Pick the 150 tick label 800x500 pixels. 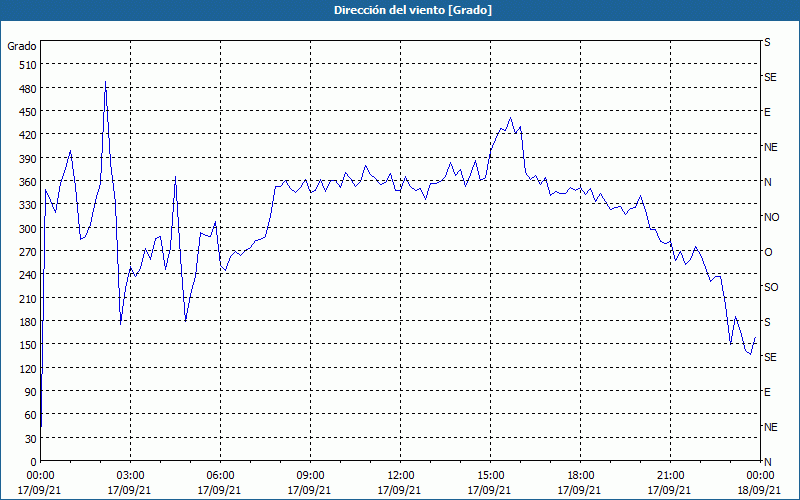(29, 345)
